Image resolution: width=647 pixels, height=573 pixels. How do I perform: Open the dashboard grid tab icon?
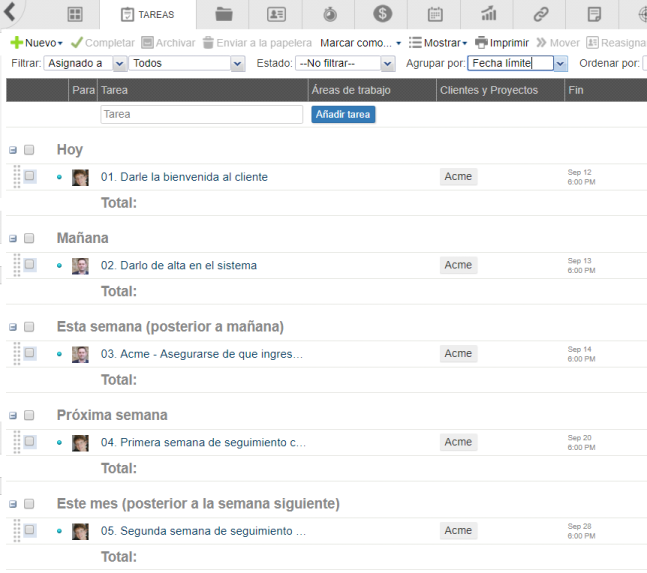coord(74,14)
